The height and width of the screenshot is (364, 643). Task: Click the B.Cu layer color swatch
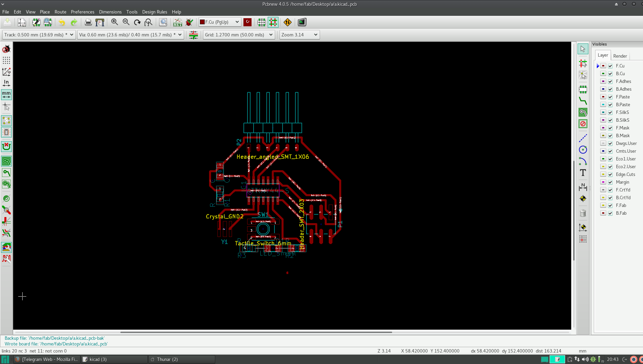[603, 74]
